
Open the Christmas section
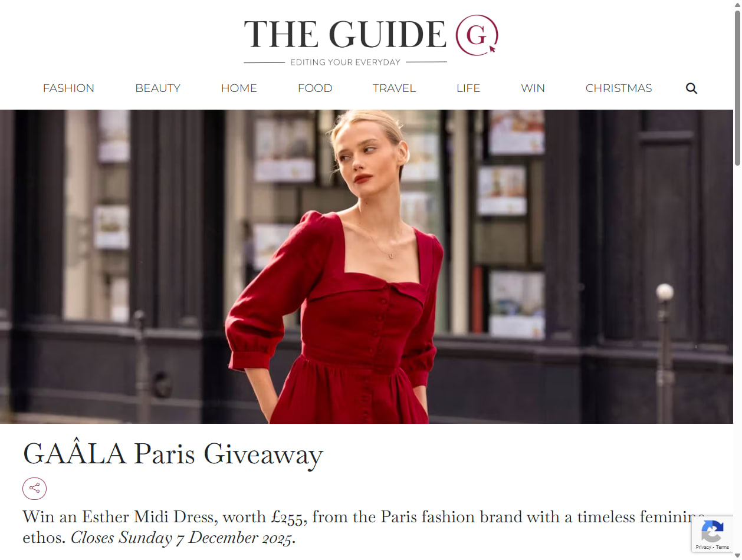[619, 88]
